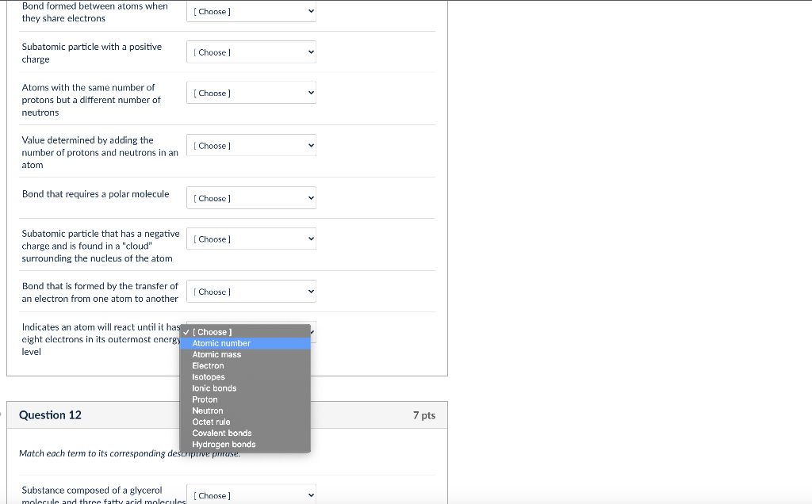Viewport: 812px width, 504px height.
Task: Open dropdown for negative charge subatomic particle
Action: coord(251,239)
